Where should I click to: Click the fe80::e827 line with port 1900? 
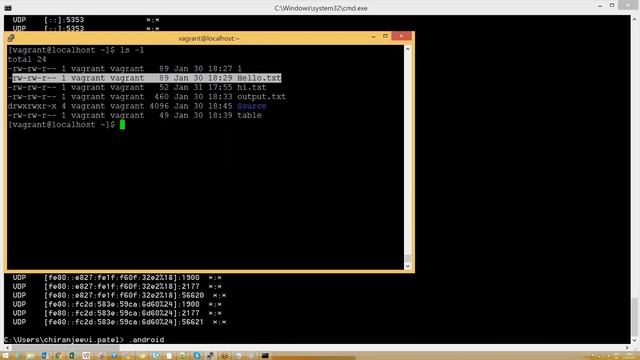117,277
